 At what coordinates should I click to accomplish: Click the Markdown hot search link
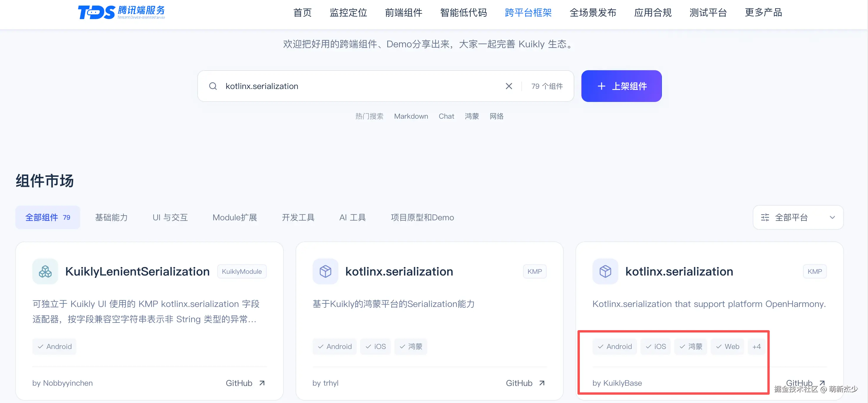coord(411,116)
